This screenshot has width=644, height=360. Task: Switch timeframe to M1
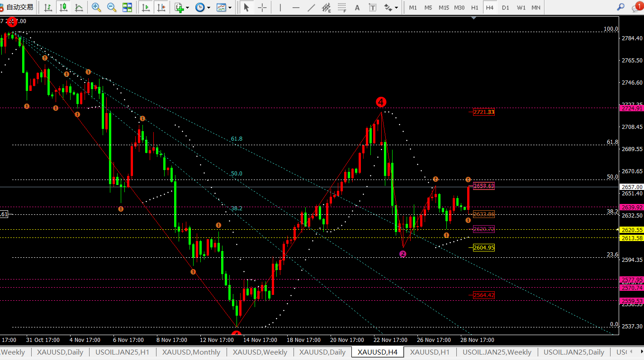pyautogui.click(x=413, y=7)
